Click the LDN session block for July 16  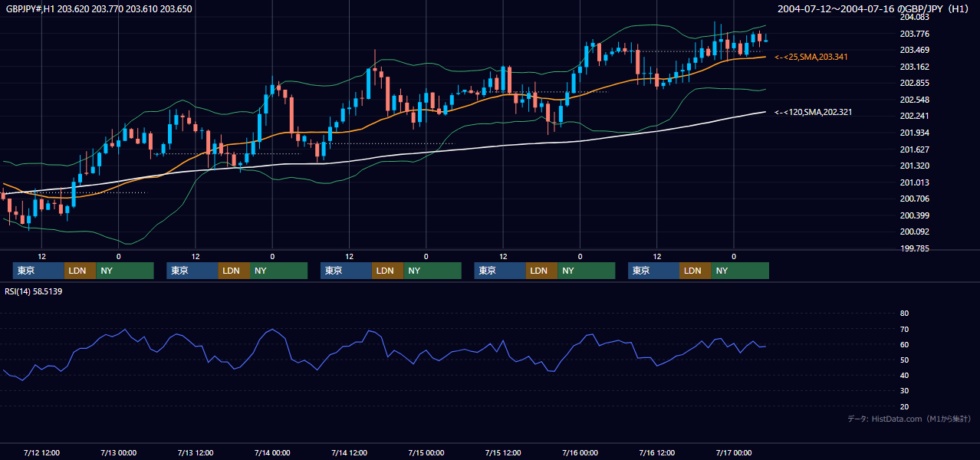click(x=696, y=271)
